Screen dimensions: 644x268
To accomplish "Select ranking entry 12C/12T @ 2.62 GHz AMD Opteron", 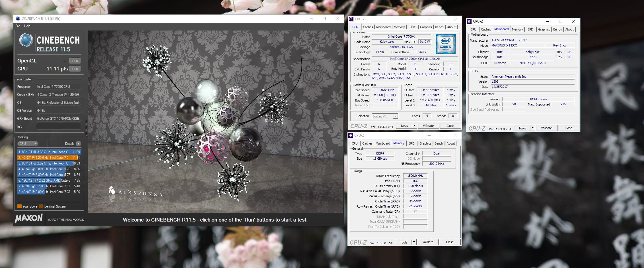I will (49, 180).
